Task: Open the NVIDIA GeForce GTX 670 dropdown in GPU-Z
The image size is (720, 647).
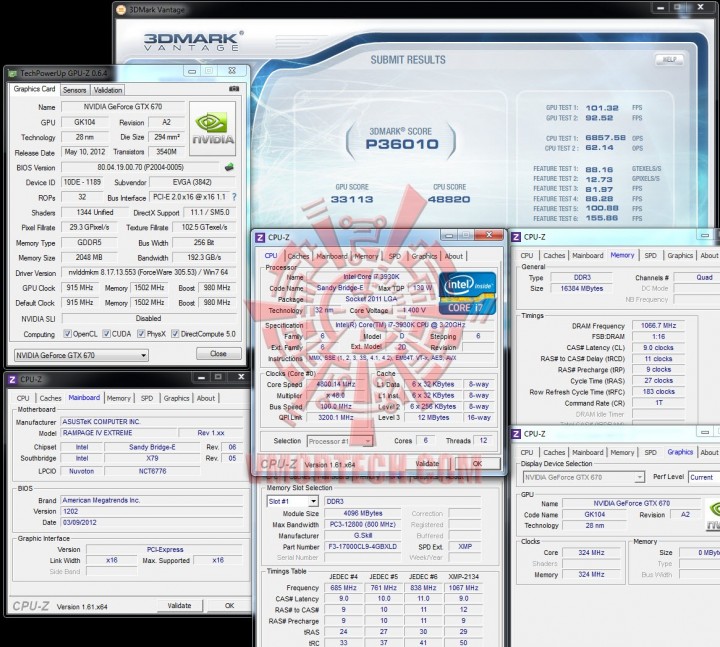Action: (x=81, y=355)
